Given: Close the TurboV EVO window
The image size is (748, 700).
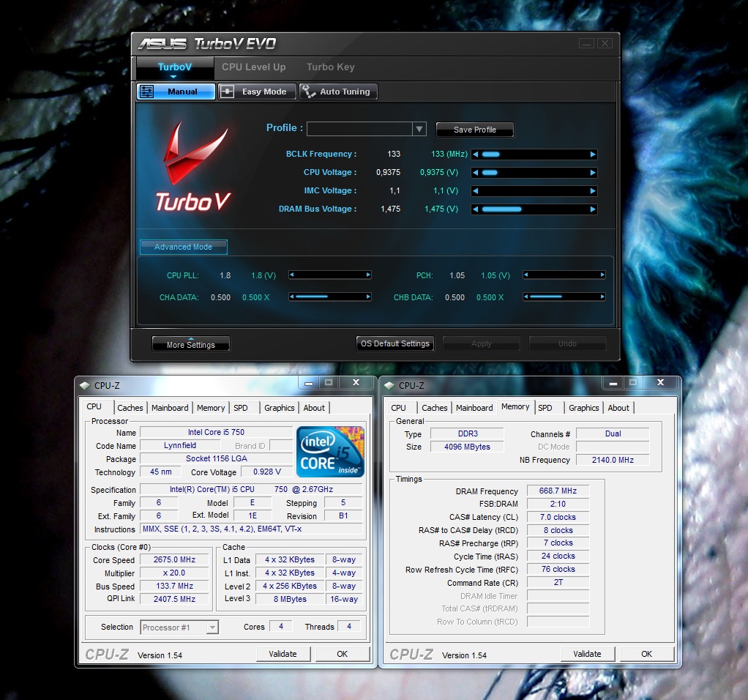Looking at the screenshot, I should pos(605,43).
